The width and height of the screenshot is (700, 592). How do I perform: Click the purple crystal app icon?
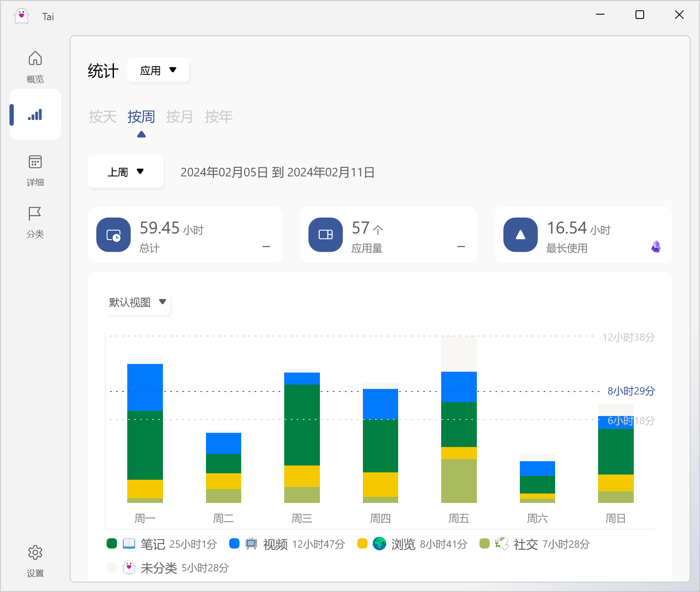(x=656, y=247)
